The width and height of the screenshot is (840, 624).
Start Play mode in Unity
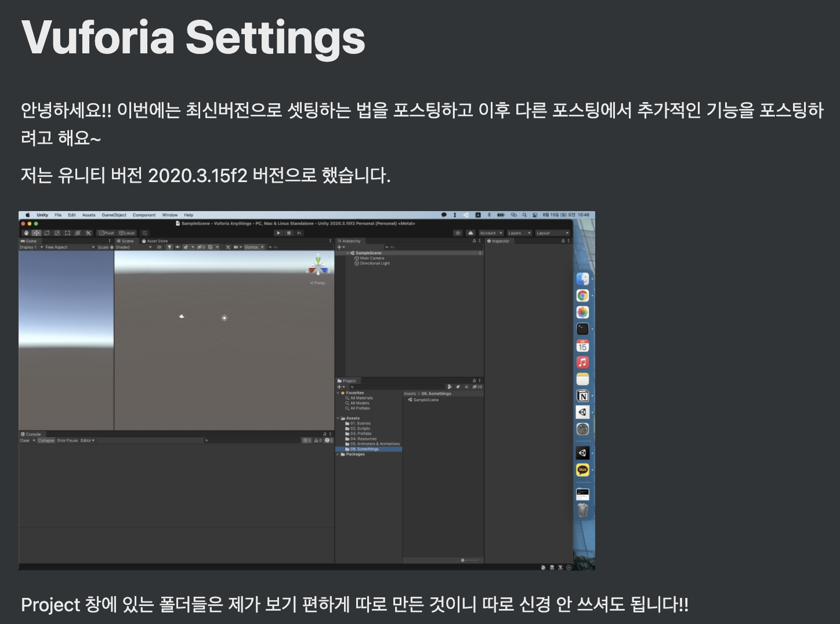click(x=278, y=233)
